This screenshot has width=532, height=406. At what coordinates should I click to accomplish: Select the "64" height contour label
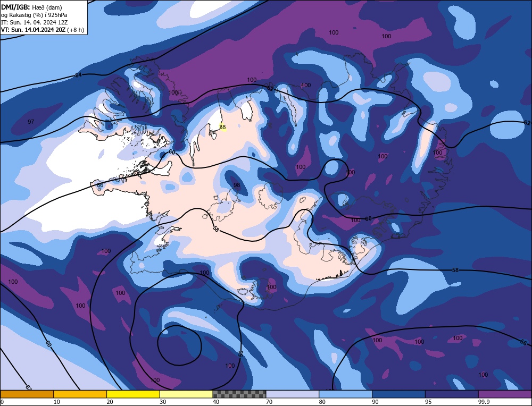pos(78,75)
